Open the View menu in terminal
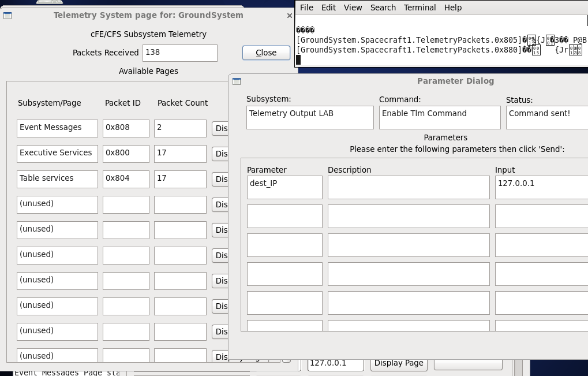 click(x=353, y=8)
